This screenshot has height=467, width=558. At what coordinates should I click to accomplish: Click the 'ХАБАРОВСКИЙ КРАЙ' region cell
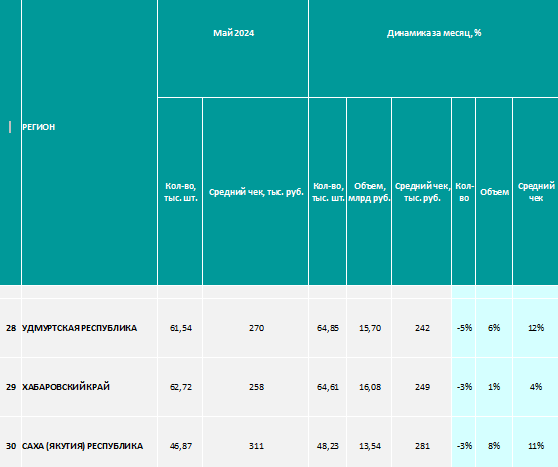89,387
